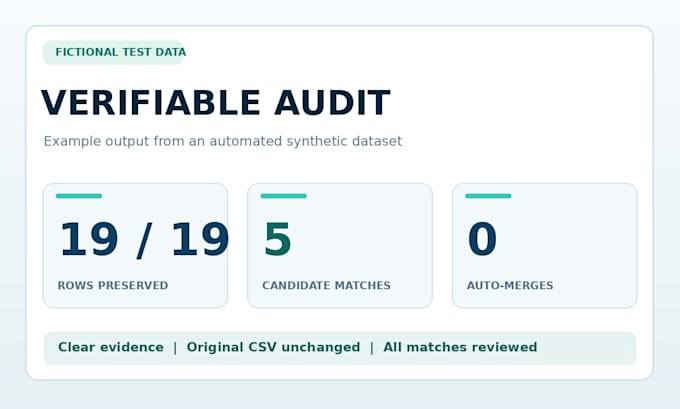This screenshot has width=680, height=409.
Task: Click the 'Clear evidence' text
Action: click(x=111, y=347)
